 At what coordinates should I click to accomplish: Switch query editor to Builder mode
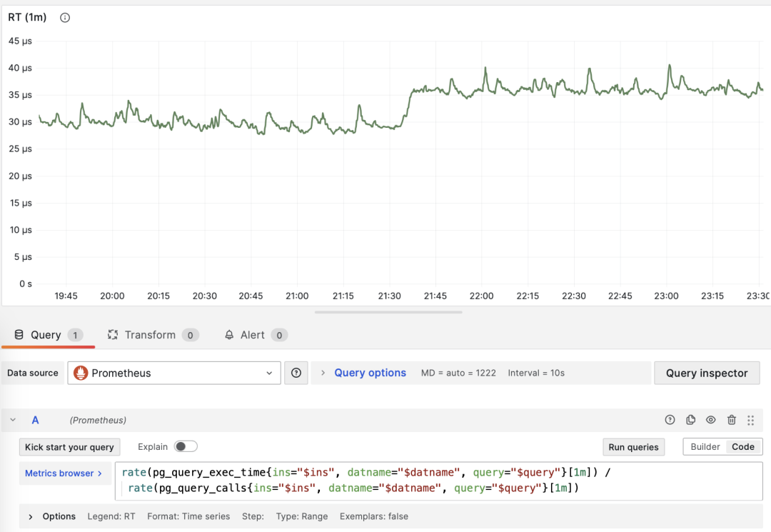pos(705,447)
